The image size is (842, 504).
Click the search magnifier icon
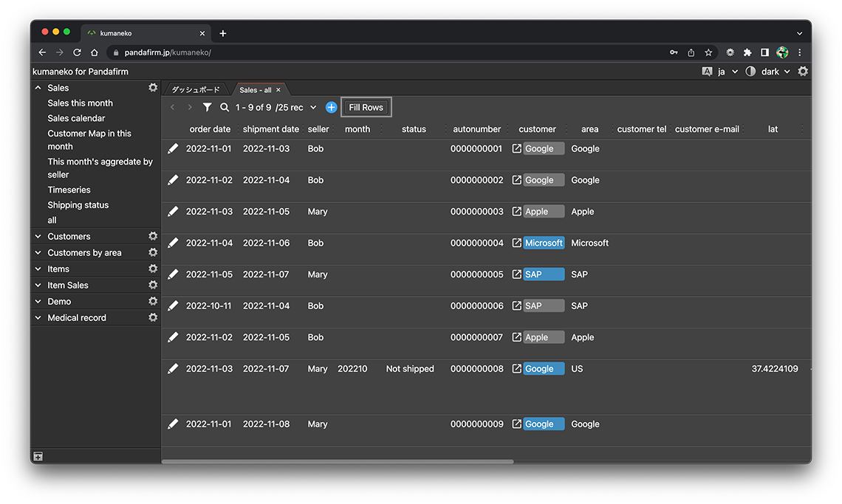(225, 108)
